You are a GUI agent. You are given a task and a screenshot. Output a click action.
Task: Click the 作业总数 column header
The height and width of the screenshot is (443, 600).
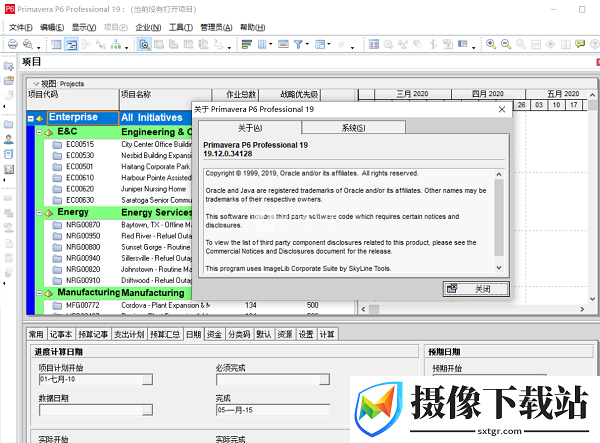(236, 94)
